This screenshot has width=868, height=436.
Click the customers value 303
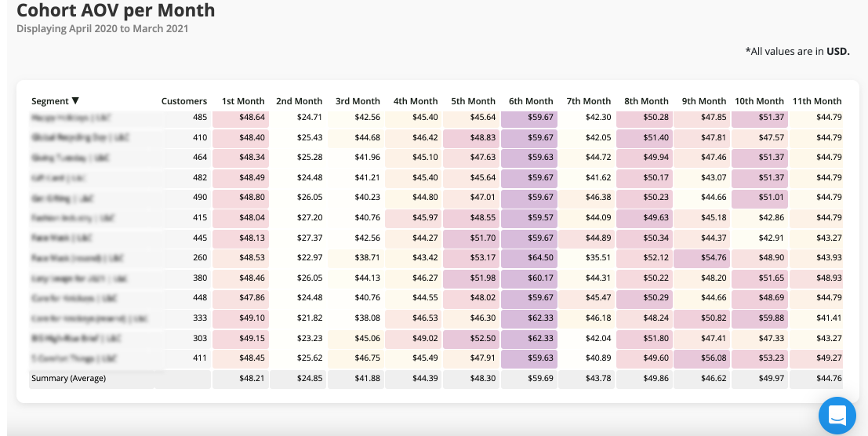tap(200, 339)
